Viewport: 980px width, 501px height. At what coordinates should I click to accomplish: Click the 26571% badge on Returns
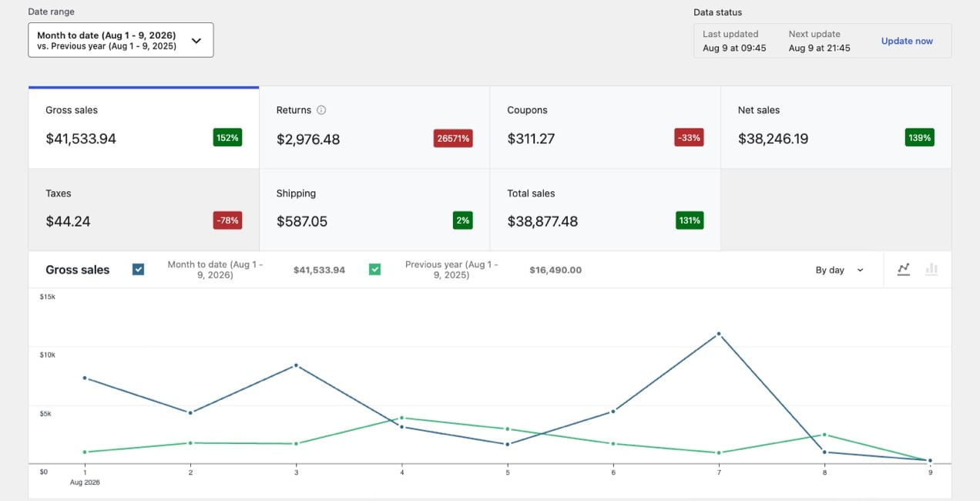pyautogui.click(x=453, y=139)
